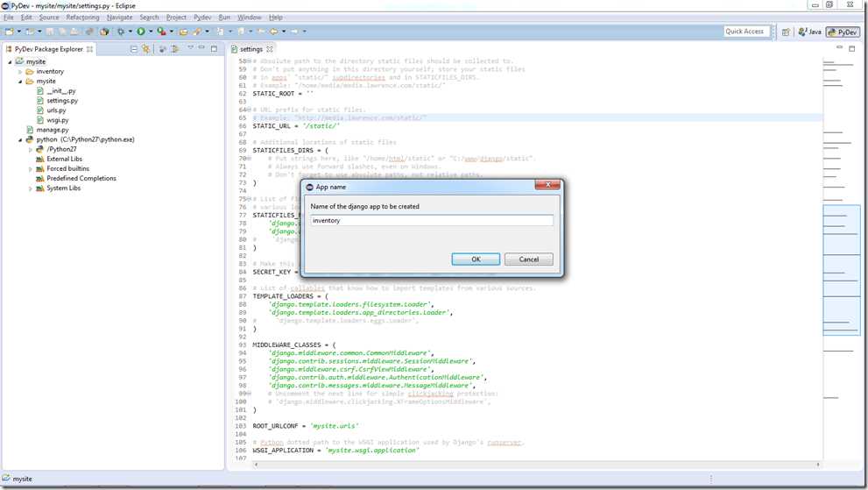Screen dimensions: 868x490
Task: Click the editor horizontal scrollbar
Action: point(536,465)
